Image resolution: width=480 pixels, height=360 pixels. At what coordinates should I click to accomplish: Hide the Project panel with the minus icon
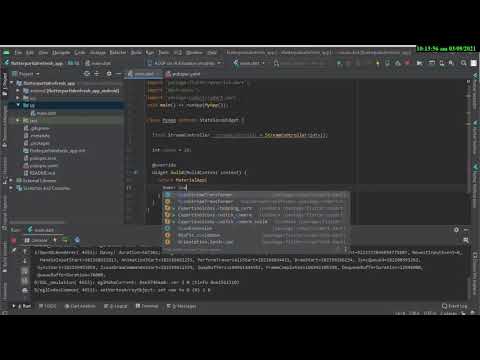[x=119, y=74]
